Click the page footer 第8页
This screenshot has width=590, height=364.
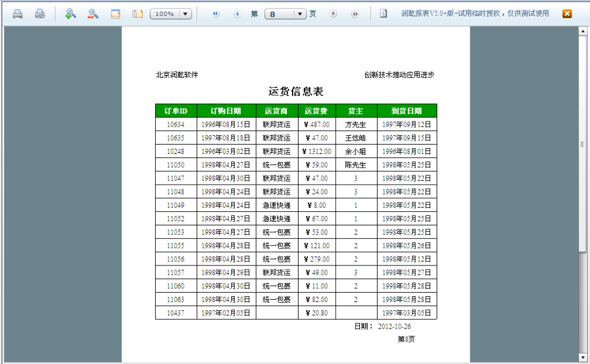click(407, 339)
